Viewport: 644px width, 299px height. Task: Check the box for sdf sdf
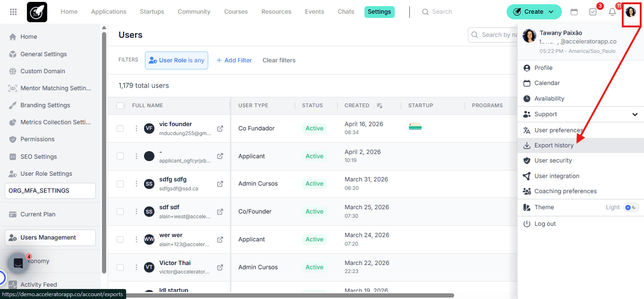[x=120, y=212]
